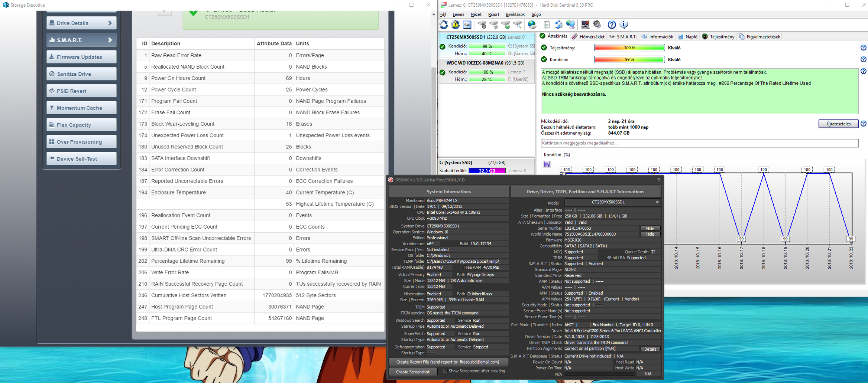Click the globe with disk icon in Sentinel toolbar

pyautogui.click(x=532, y=25)
